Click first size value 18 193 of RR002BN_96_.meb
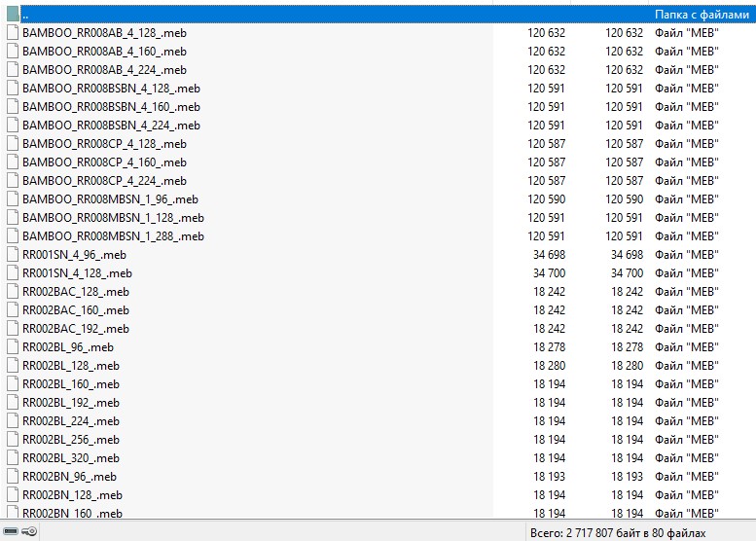This screenshot has height=541, width=756. coord(549,477)
